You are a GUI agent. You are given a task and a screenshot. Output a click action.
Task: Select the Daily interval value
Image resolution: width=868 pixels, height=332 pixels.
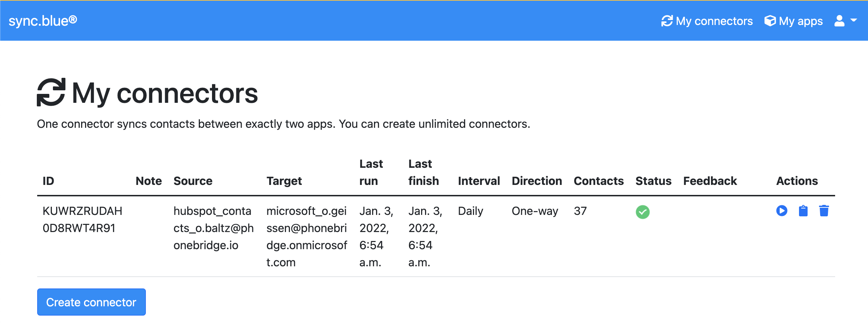470,211
